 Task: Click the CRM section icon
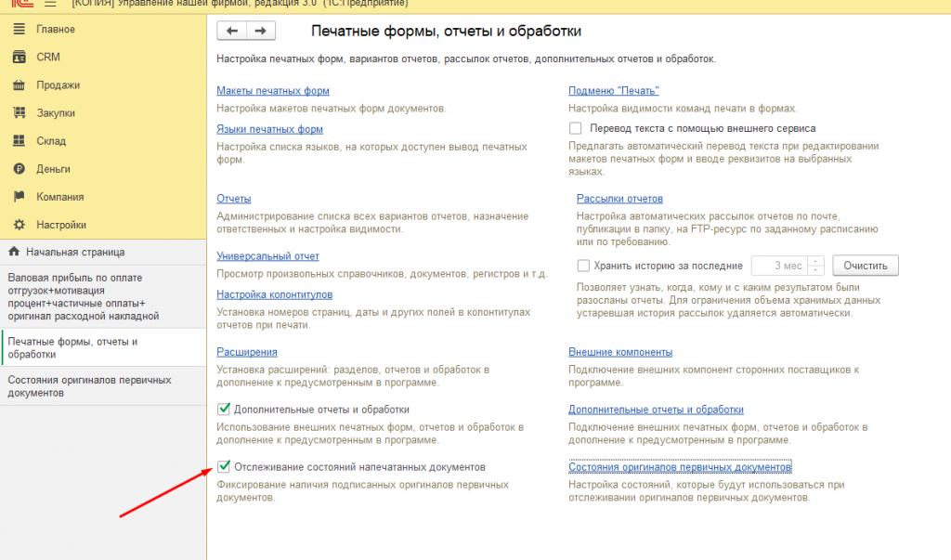tap(19, 57)
